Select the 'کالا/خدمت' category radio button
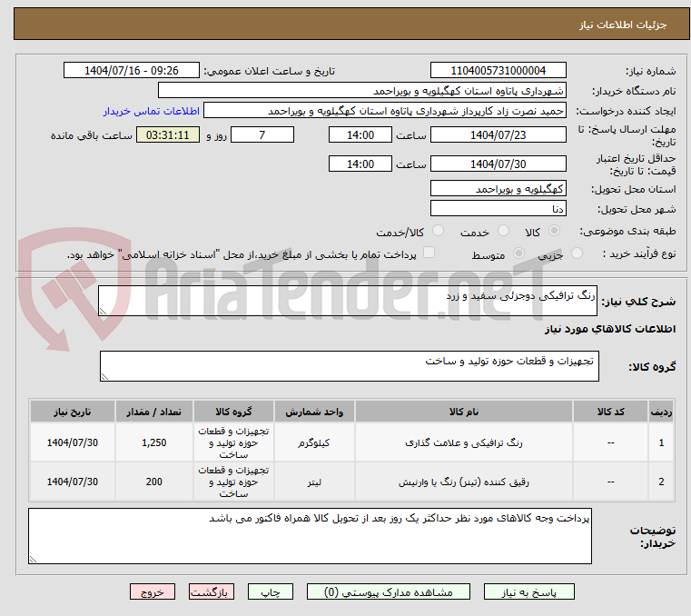Screen dimensions: 691x616 click(x=438, y=231)
